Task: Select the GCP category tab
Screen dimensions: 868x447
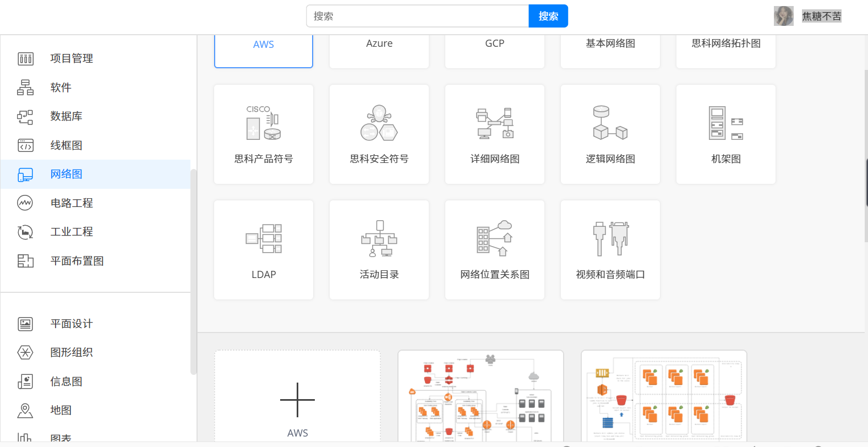Action: click(x=495, y=51)
